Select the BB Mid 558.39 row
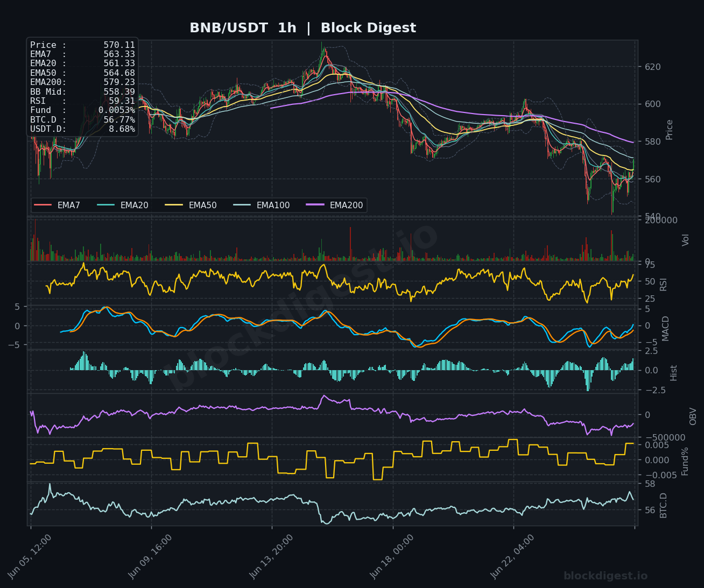The image size is (704, 588). coord(82,92)
